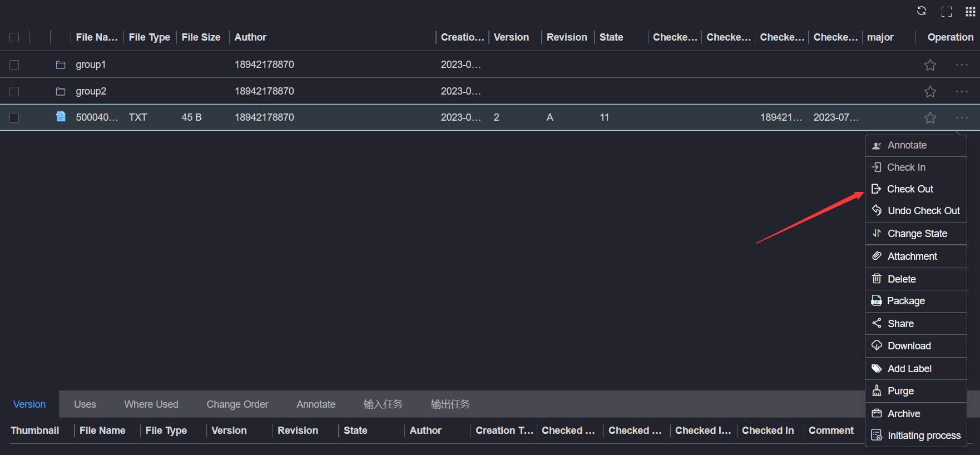Viewport: 980px width, 455px height.
Task: Click the TXT document file icon
Action: click(61, 117)
